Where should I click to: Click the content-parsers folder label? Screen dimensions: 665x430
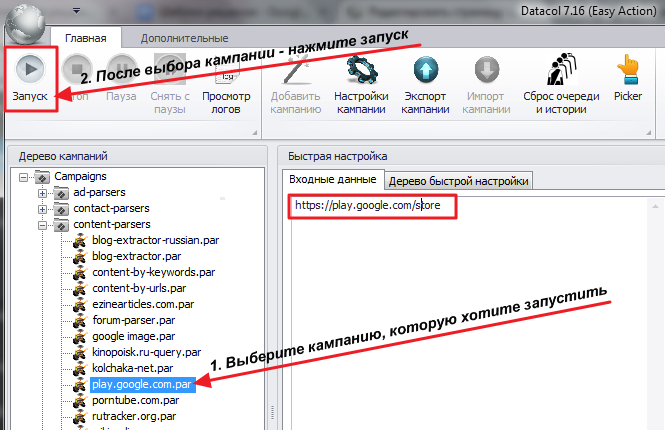pos(112,224)
